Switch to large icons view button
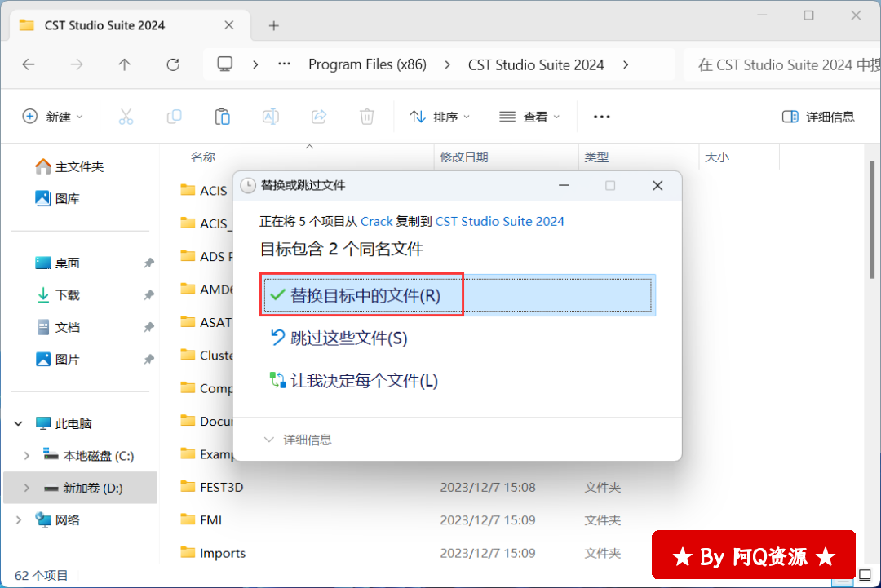 click(x=865, y=576)
